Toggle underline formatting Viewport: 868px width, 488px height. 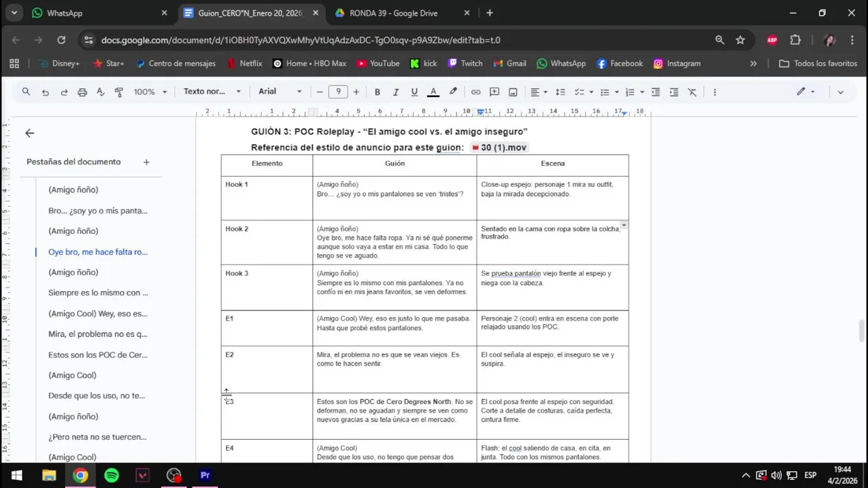[414, 92]
